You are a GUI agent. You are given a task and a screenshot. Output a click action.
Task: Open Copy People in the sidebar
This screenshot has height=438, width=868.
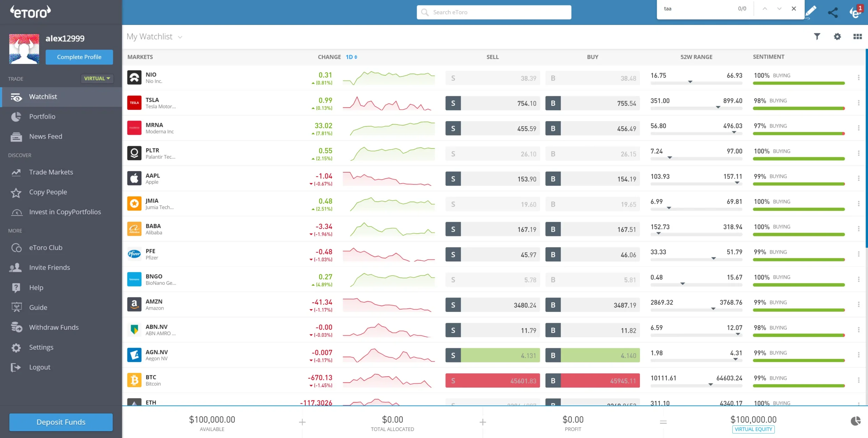click(x=48, y=192)
